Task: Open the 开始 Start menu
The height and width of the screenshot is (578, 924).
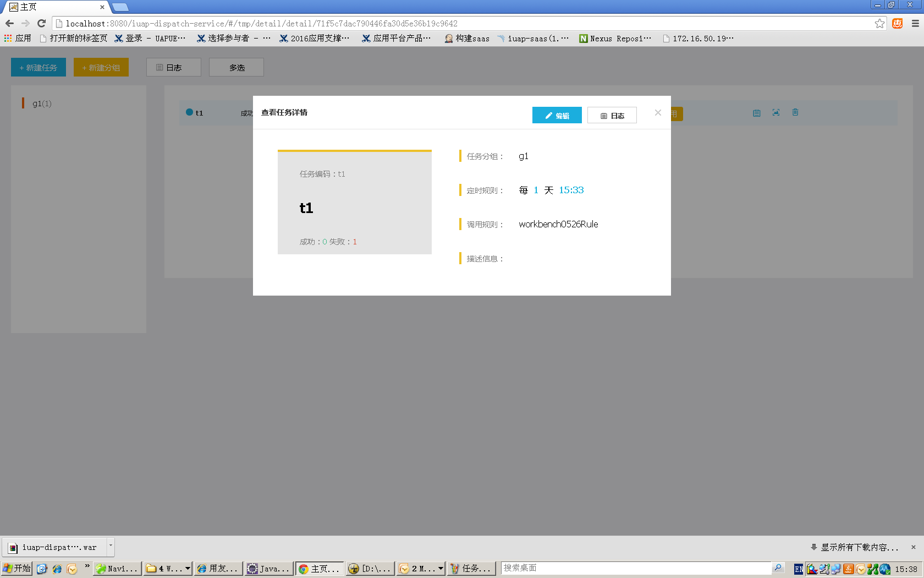Action: pos(16,568)
